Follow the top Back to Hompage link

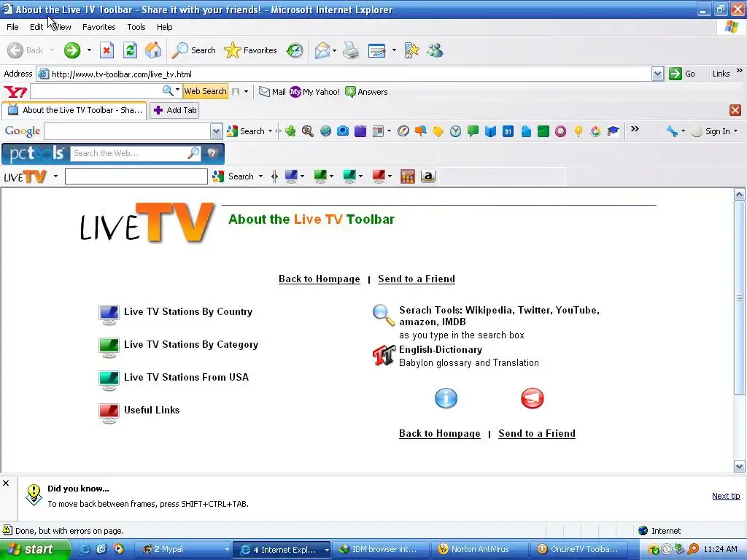[x=320, y=279]
